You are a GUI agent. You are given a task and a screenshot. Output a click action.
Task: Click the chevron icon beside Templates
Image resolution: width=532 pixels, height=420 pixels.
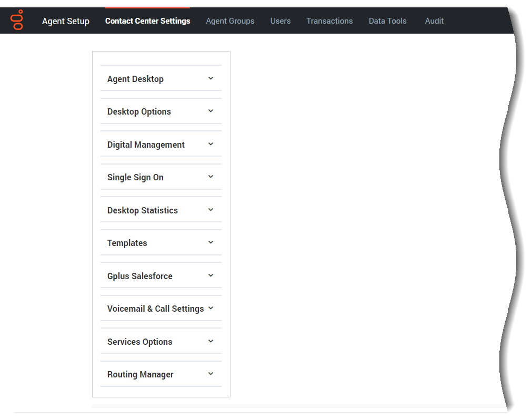tap(210, 242)
